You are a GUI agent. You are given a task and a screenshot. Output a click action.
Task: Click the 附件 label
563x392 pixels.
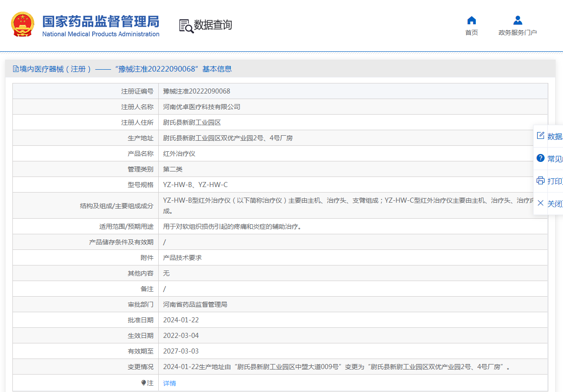coord(147,258)
